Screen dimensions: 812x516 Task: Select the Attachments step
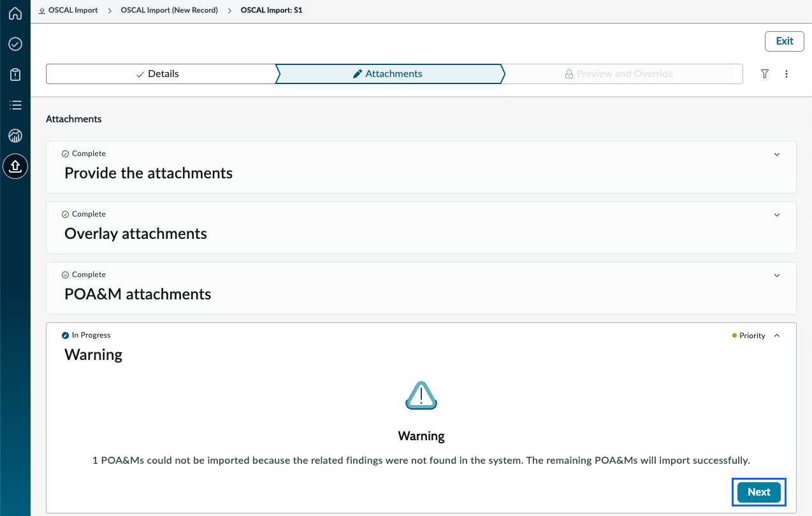pos(389,74)
